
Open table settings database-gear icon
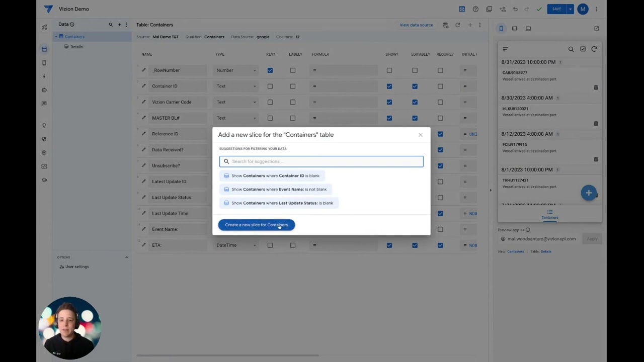click(445, 25)
